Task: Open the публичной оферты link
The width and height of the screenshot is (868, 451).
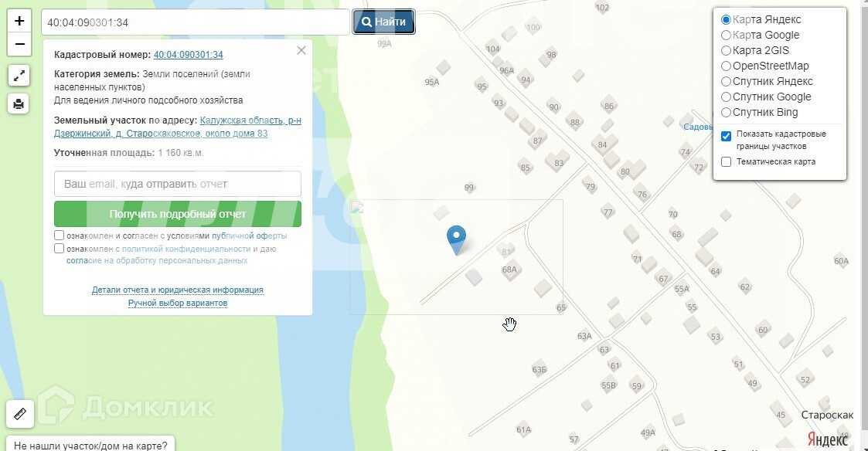Action: pyautogui.click(x=249, y=236)
